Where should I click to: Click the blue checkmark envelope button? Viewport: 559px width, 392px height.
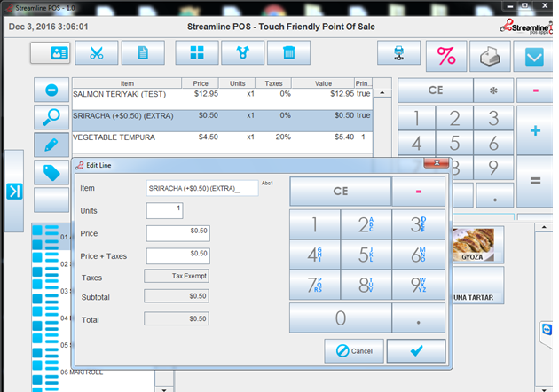pos(533,56)
